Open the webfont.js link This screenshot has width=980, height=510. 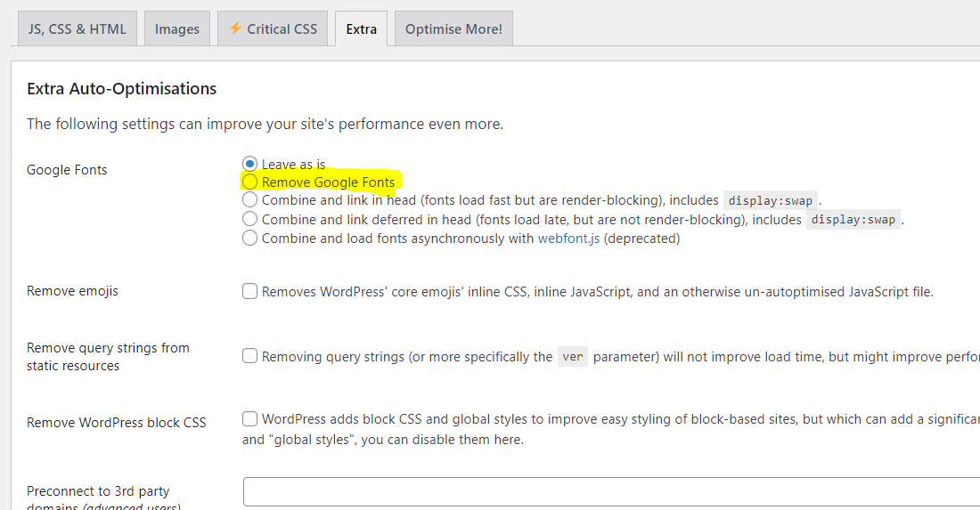pyautogui.click(x=568, y=239)
